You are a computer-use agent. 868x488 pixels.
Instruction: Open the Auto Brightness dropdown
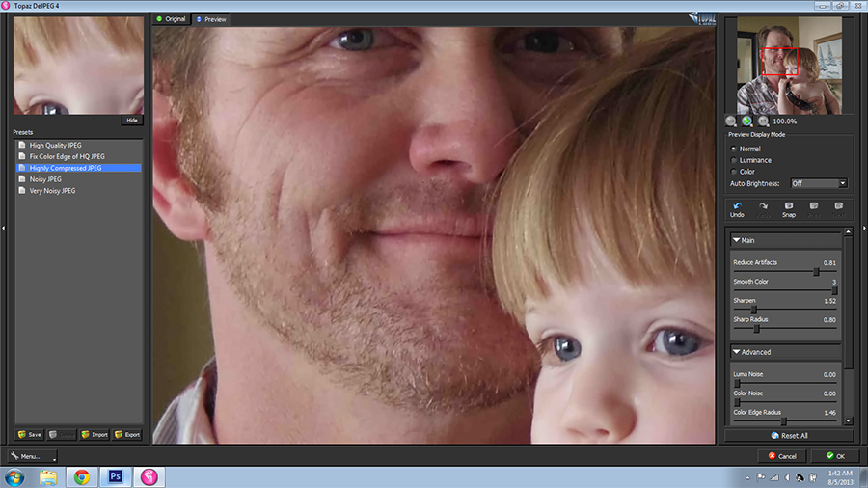818,183
